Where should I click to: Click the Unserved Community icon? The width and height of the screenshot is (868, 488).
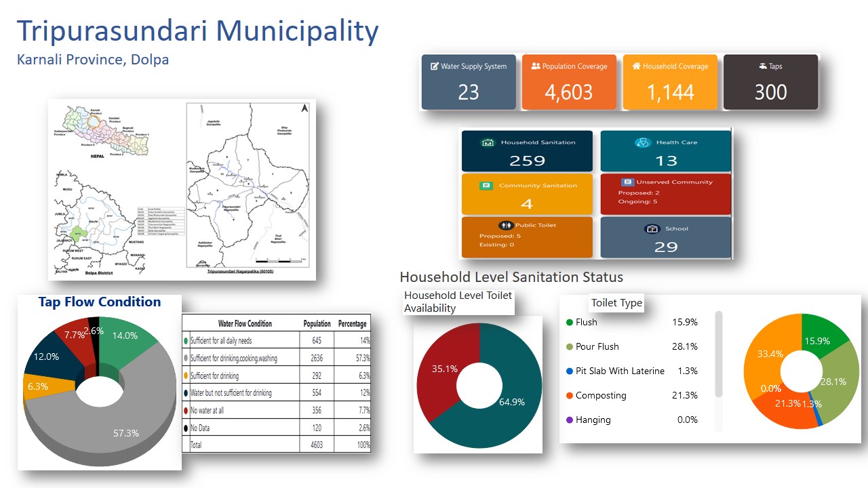(626, 182)
